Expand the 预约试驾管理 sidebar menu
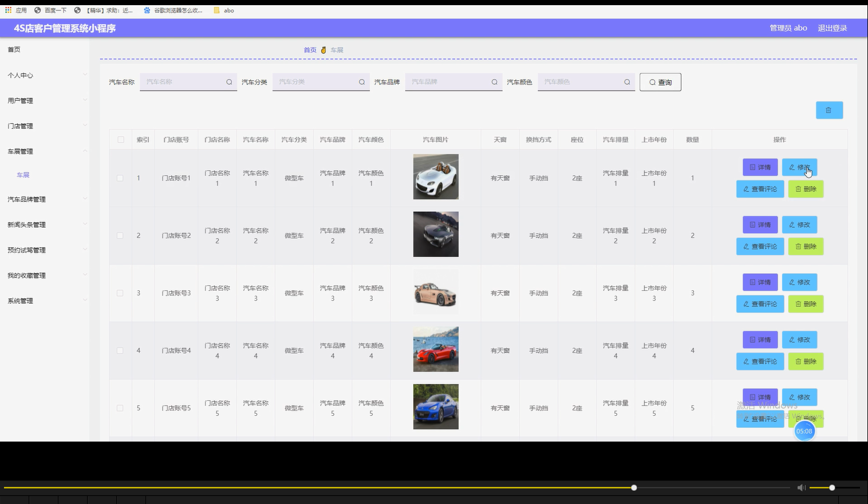 pyautogui.click(x=45, y=250)
